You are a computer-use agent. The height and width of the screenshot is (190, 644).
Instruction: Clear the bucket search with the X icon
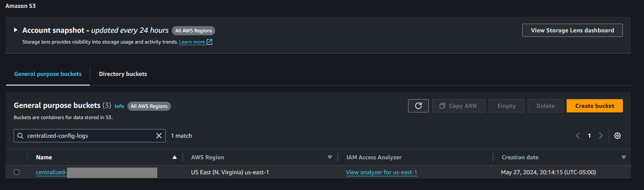point(159,136)
